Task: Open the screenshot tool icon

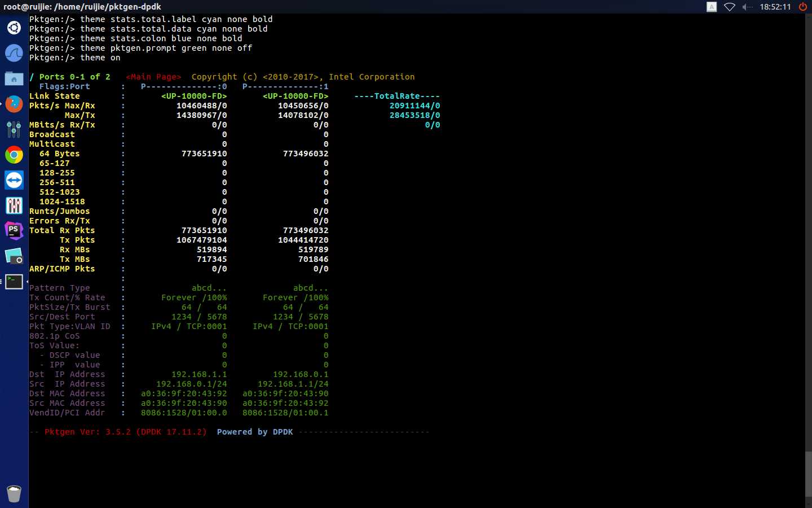Action: 14,256
